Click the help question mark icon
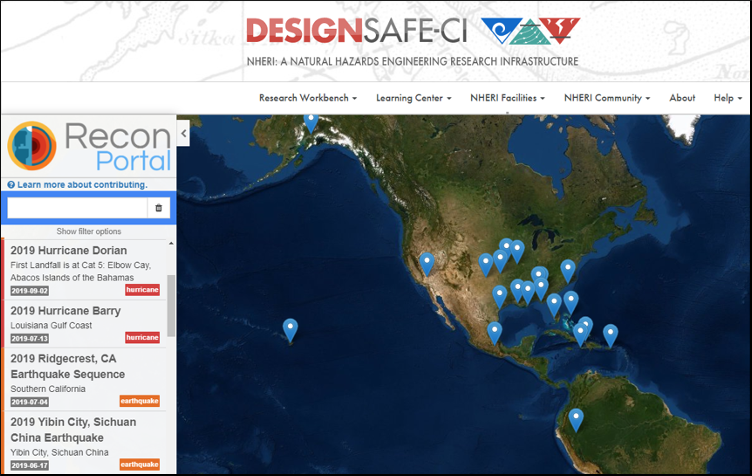The width and height of the screenshot is (752, 476). pyautogui.click(x=11, y=185)
